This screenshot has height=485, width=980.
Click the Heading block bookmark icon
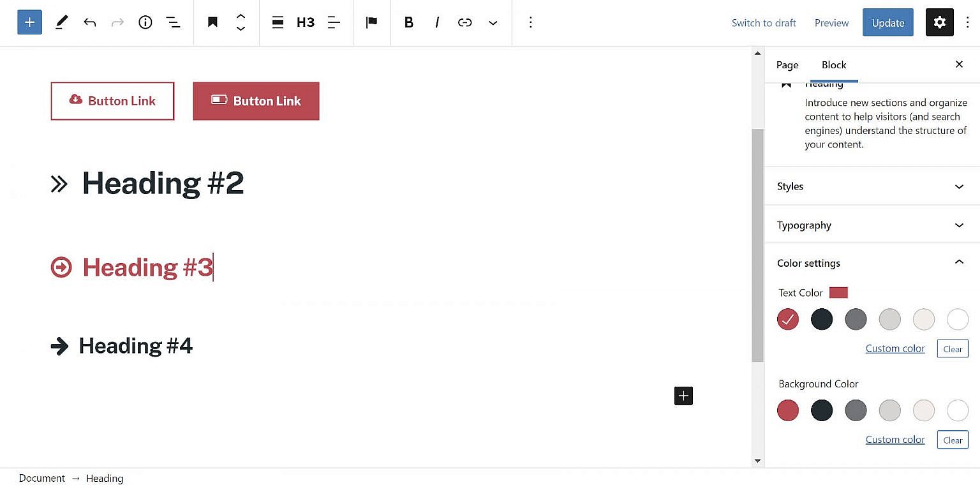point(213,22)
